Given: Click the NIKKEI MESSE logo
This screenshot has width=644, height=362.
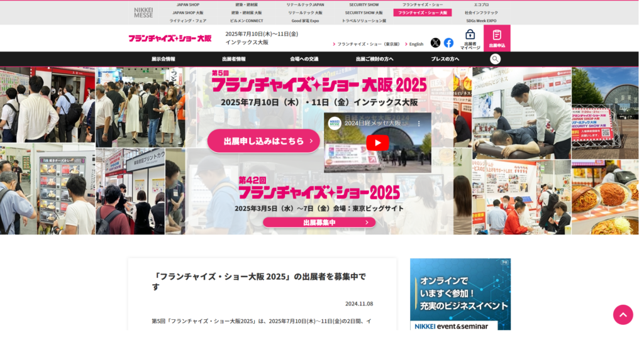Looking at the screenshot, I should 143,13.
